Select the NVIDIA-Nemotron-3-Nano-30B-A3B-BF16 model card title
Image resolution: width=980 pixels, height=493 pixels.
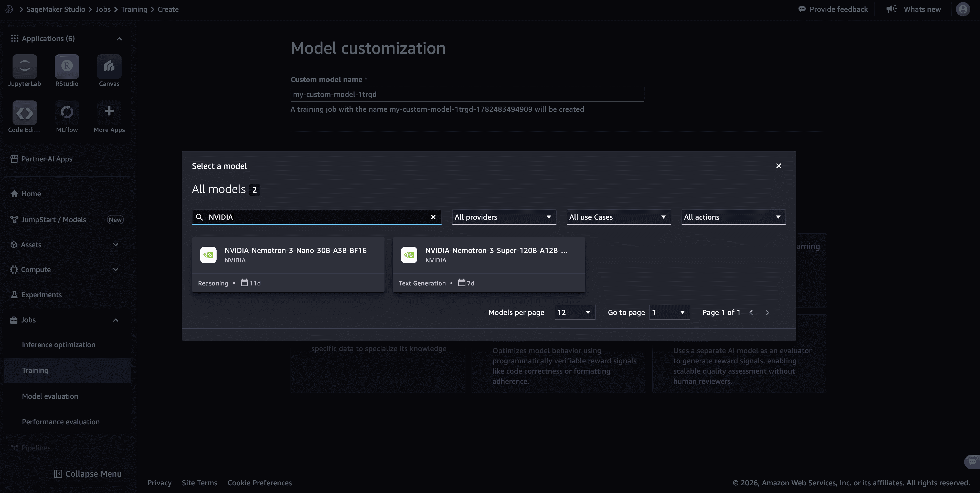tap(295, 251)
